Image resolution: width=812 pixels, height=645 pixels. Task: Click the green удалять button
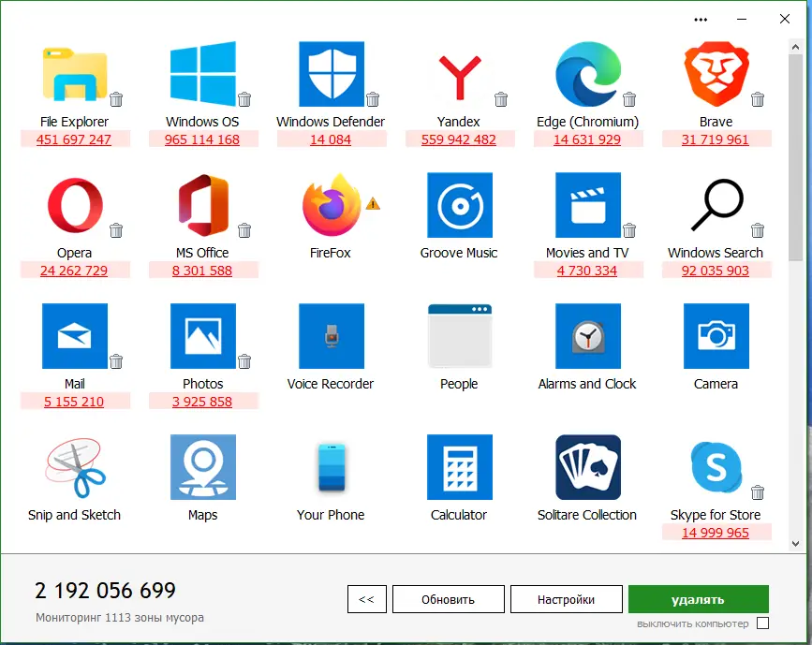(698, 599)
